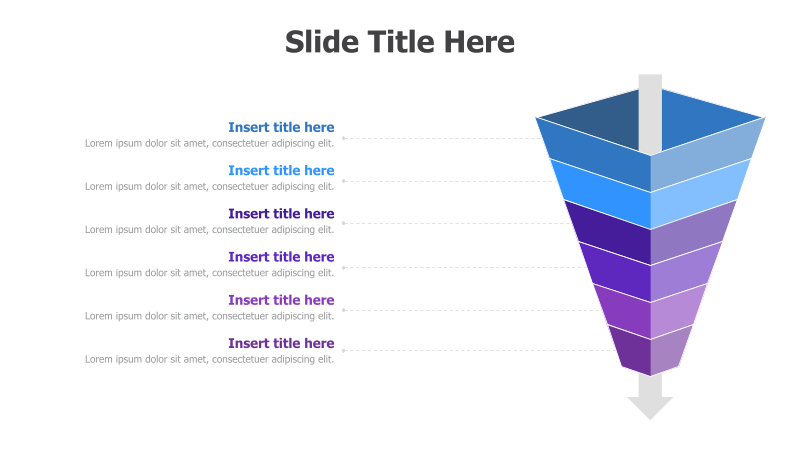Select the first blue "Insert title here" heading
The width and height of the screenshot is (800, 450).
[x=281, y=127]
